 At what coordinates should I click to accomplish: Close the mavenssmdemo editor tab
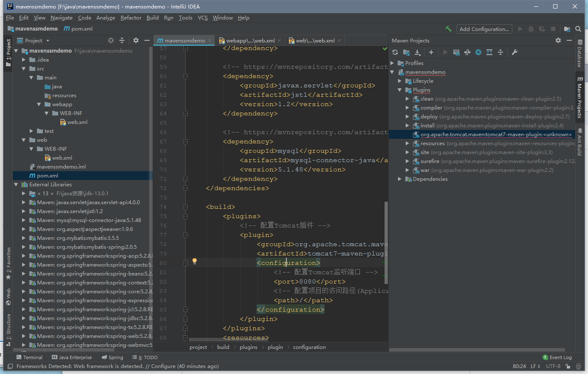click(x=210, y=41)
